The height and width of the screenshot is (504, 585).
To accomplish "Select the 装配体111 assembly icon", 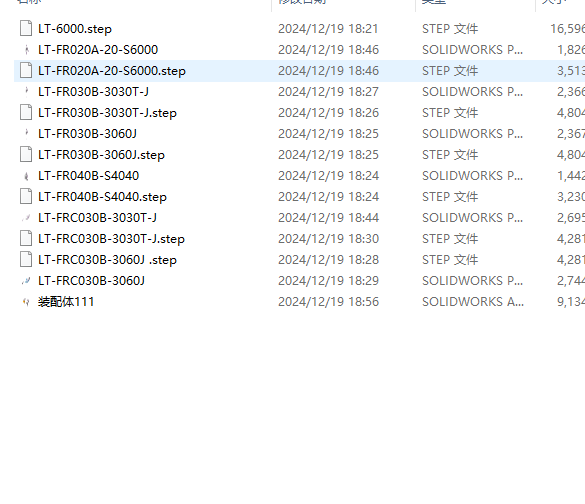I will coord(26,302).
